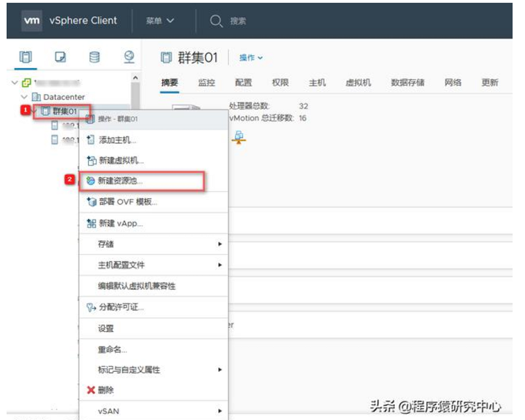Click the cluster icon in context menu header

(89, 119)
